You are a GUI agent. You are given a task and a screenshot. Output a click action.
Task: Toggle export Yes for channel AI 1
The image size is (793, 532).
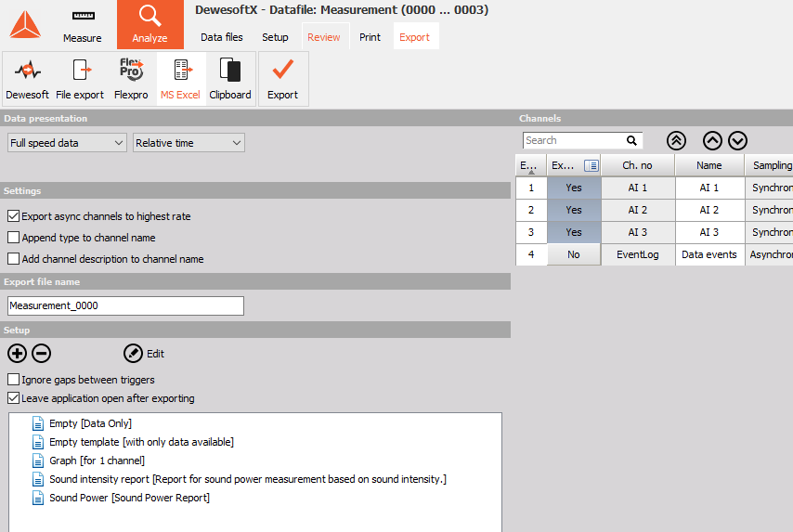[574, 188]
